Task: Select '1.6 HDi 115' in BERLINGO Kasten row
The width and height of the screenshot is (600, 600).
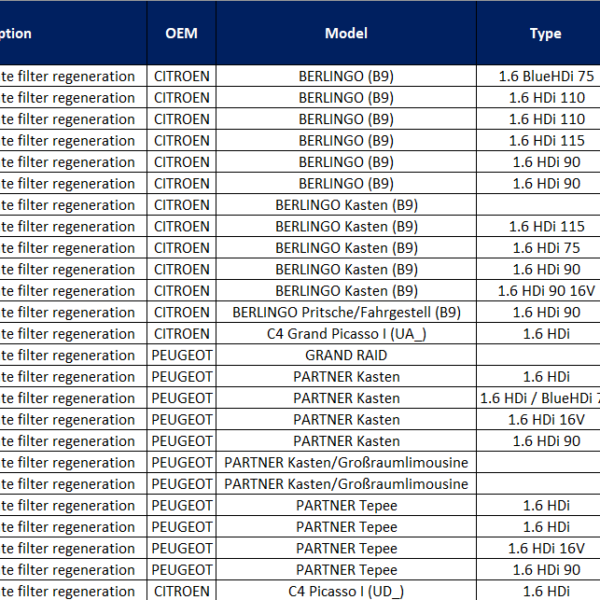Action: [x=538, y=226]
